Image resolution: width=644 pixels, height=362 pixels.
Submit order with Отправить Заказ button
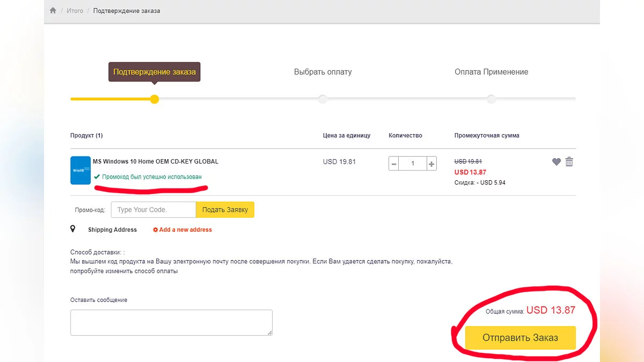point(520,338)
